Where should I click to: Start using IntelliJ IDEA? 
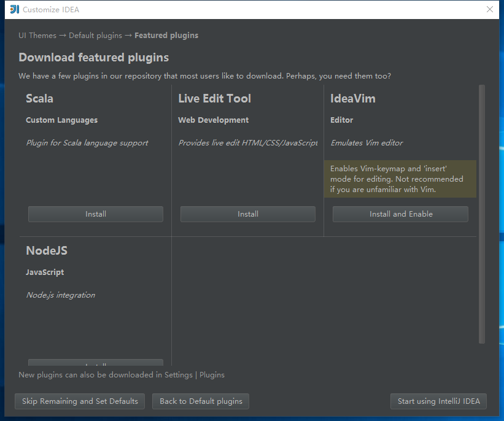pos(438,401)
